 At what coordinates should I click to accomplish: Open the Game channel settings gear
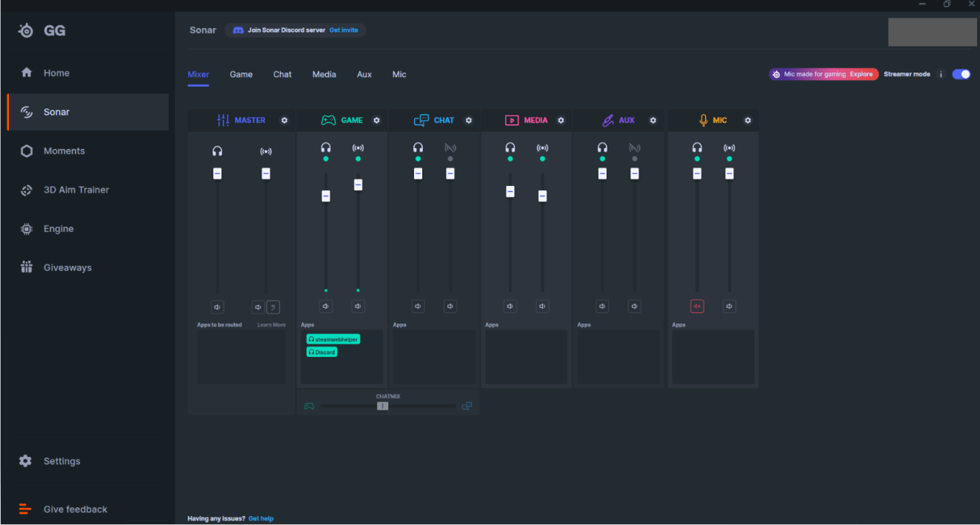pyautogui.click(x=376, y=120)
